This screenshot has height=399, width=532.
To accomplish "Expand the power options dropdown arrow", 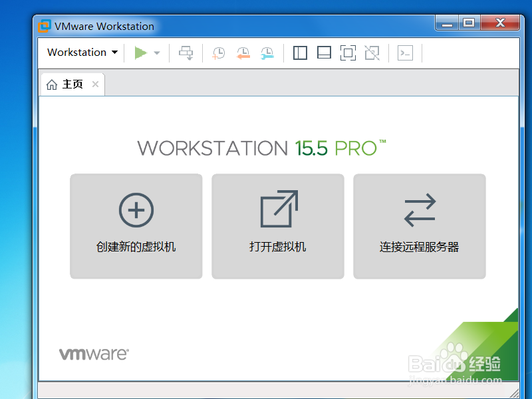I will (x=157, y=53).
